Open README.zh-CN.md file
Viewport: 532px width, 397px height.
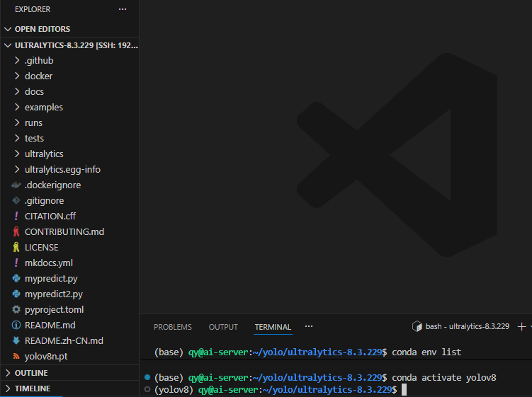64,341
